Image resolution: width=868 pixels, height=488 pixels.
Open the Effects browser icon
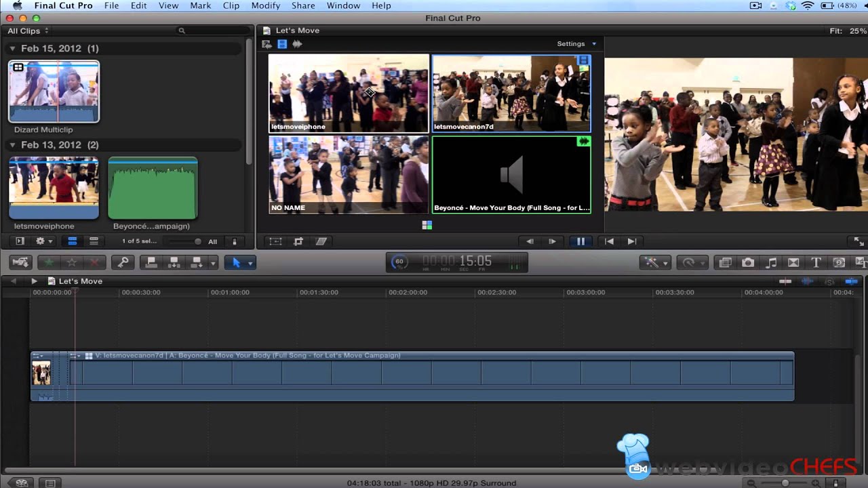725,262
